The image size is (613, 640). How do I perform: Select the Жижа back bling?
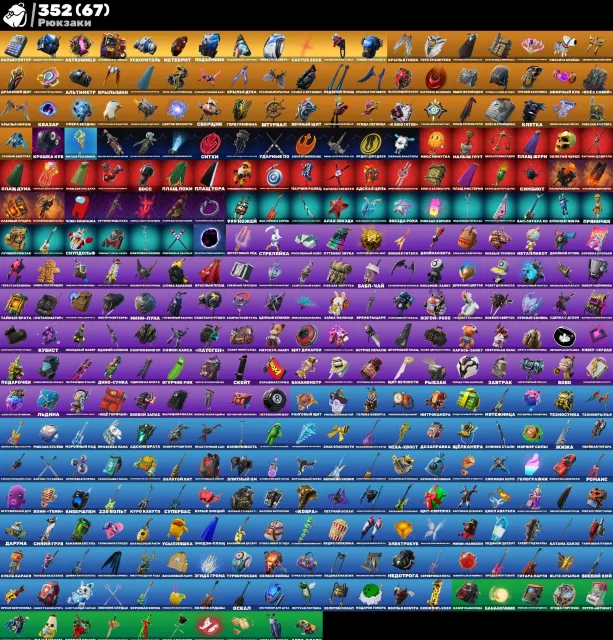[x=564, y=433]
